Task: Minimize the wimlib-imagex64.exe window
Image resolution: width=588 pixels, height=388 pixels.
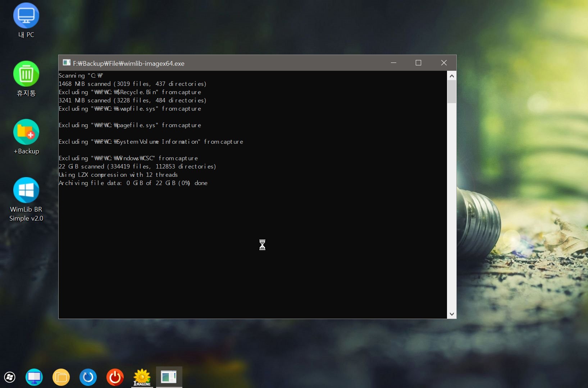Action: [x=393, y=63]
